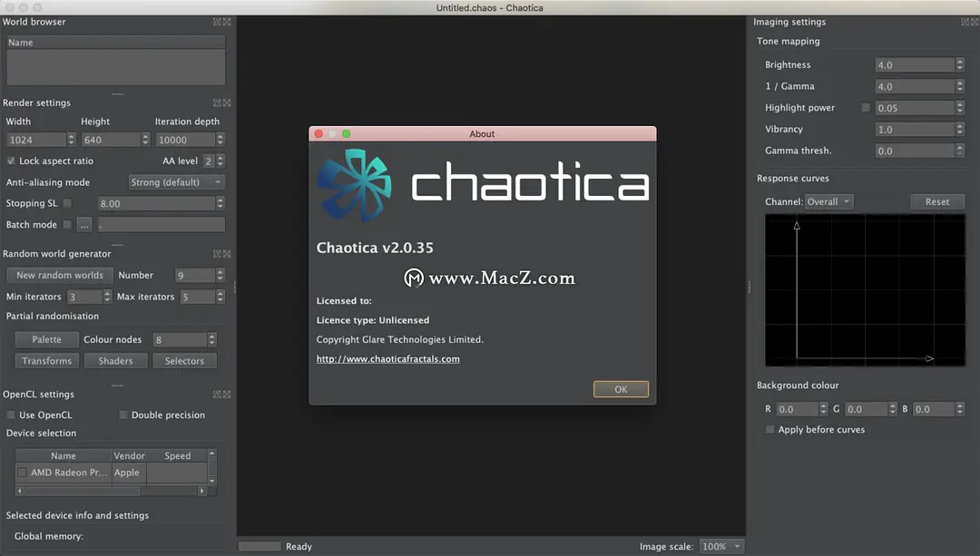980x556 pixels.
Task: Click OK in the About dialog
Action: [621, 389]
